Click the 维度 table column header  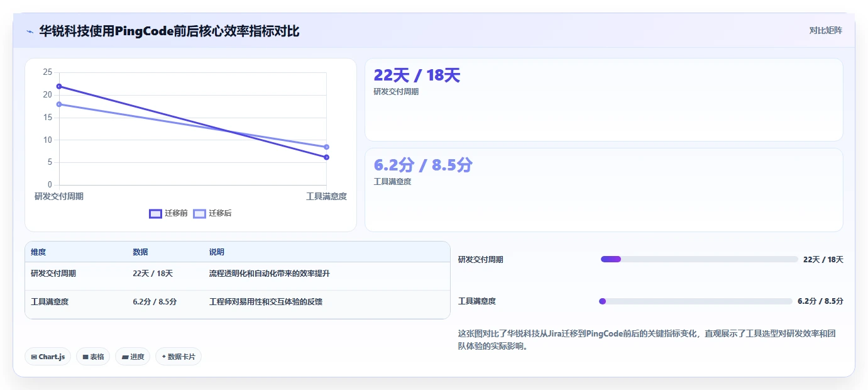pyautogui.click(x=38, y=252)
